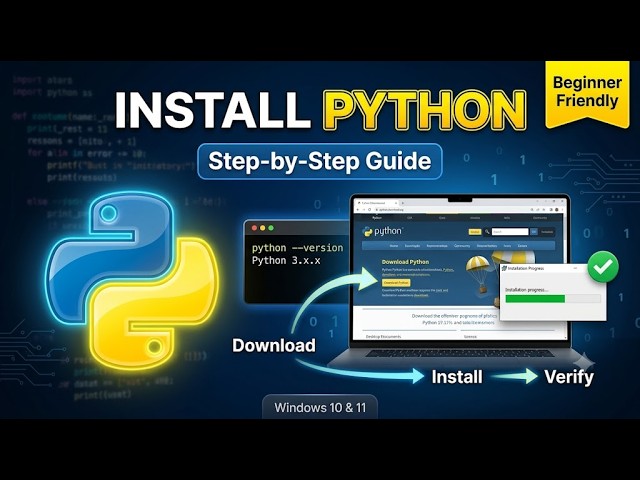
Task: Click the white 'INSTALL' title word
Action: pyautogui.click(x=212, y=111)
